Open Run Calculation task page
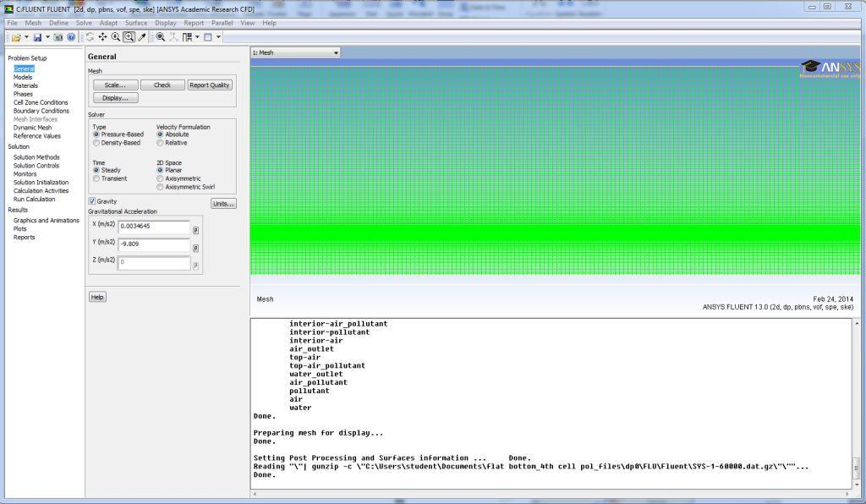Screen dimensions: 866x504 point(34,199)
